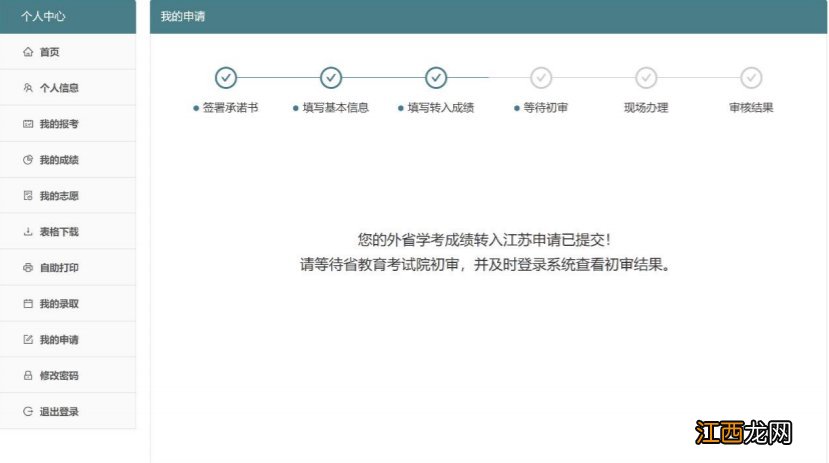Click the 签署承诺书 step label
Image resolution: width=829 pixels, height=463 pixels.
pyautogui.click(x=231, y=108)
